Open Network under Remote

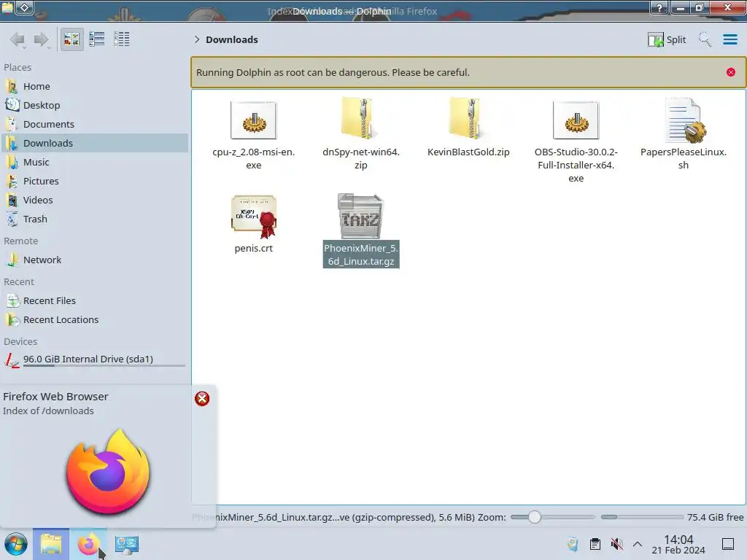pos(96,260)
